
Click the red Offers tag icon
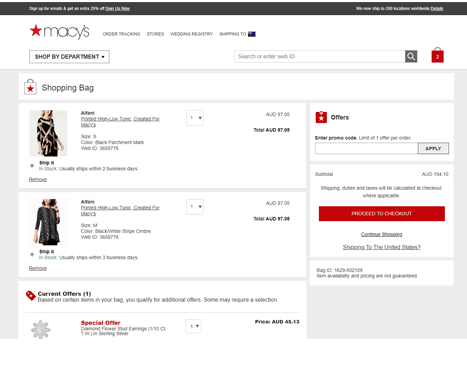tap(321, 117)
